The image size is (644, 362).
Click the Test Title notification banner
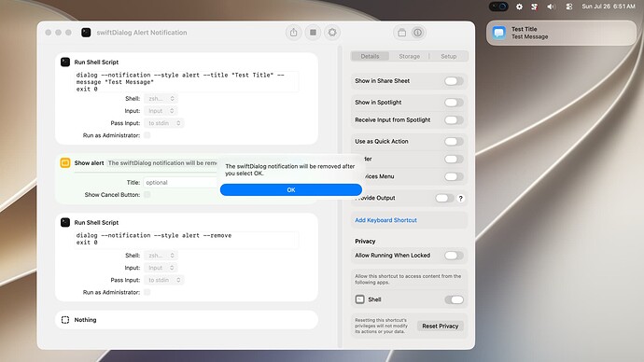click(x=561, y=33)
